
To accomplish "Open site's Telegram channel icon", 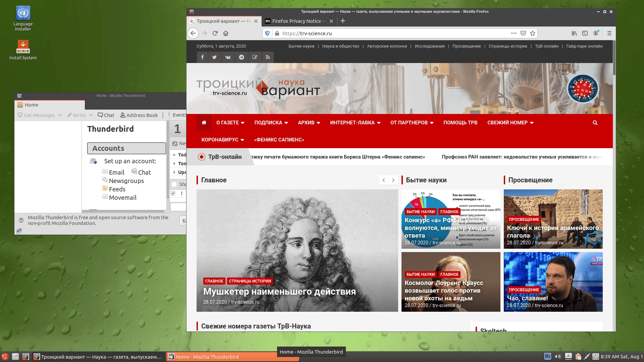I will coord(241,57).
